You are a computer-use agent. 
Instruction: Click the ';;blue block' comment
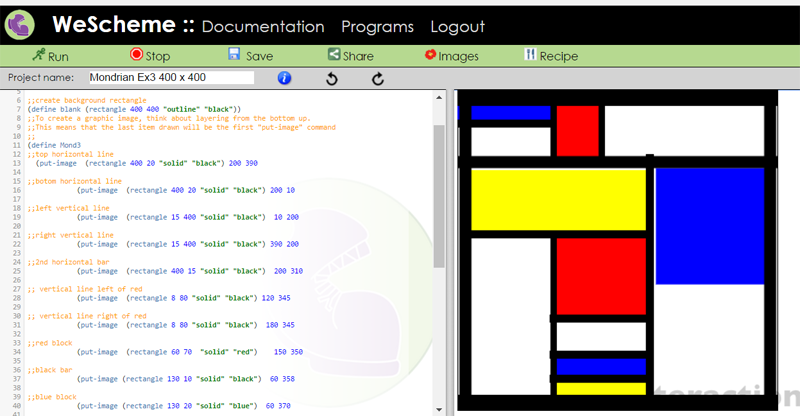pyautogui.click(x=52, y=397)
